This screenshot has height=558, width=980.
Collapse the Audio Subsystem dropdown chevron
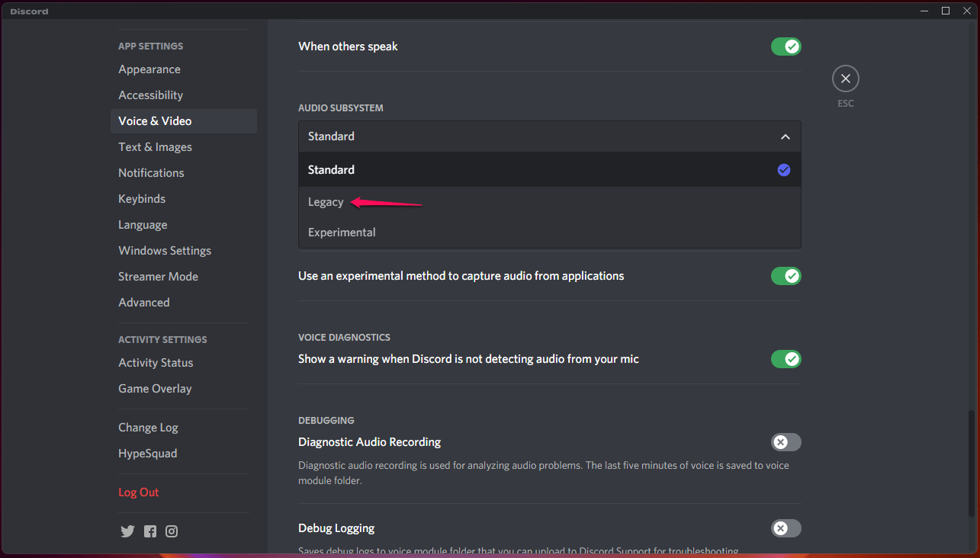click(x=786, y=137)
